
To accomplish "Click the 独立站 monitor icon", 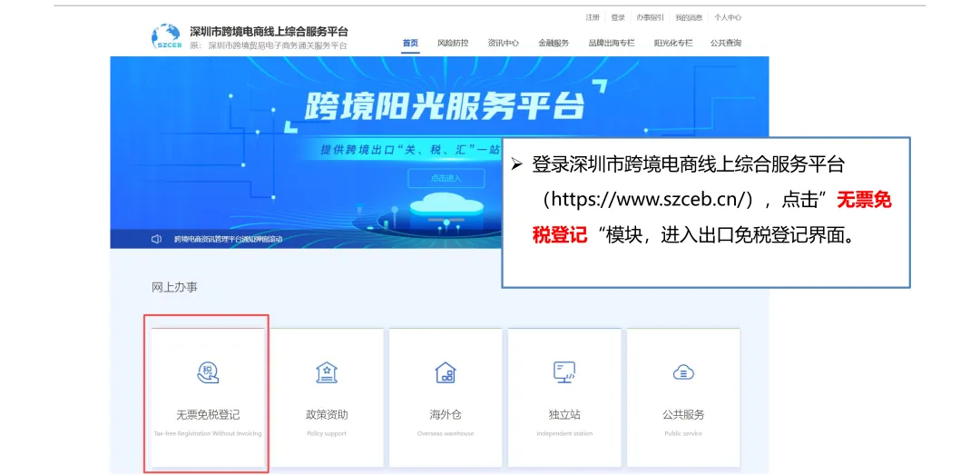I will click(564, 372).
